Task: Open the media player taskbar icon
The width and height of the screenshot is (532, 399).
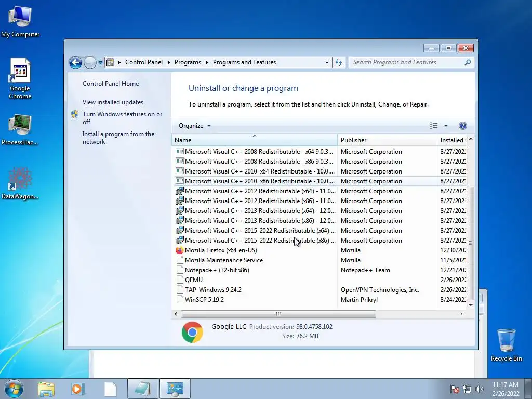Action: (x=77, y=389)
